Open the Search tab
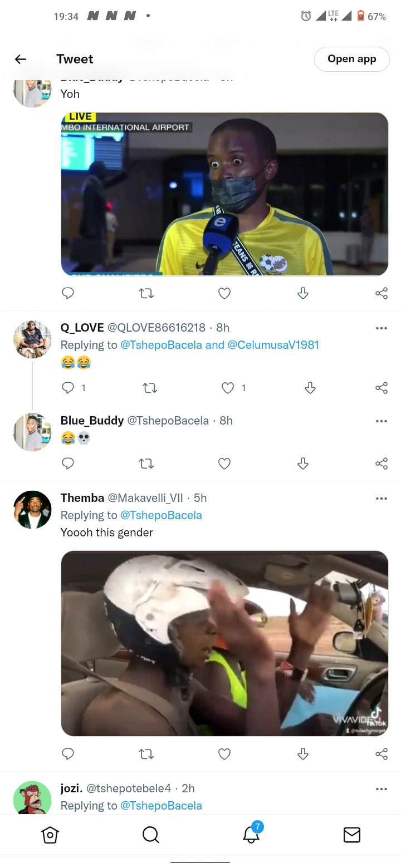Screen dimensions: 401x868 click(x=150, y=835)
